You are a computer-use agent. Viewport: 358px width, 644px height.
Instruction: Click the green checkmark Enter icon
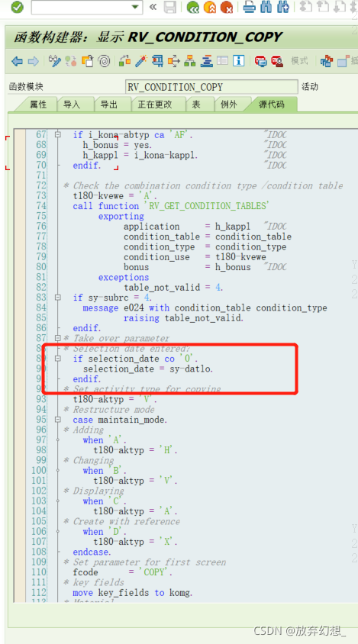click(17, 7)
